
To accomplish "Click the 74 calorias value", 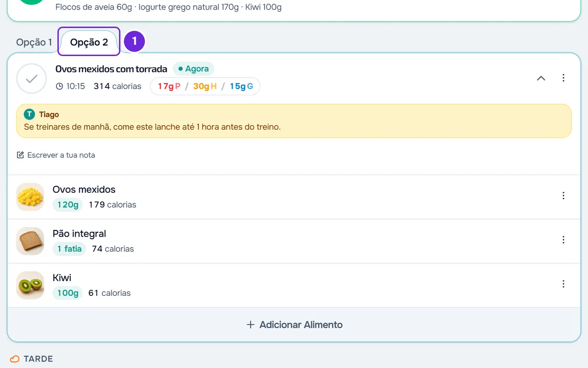I will tap(113, 249).
